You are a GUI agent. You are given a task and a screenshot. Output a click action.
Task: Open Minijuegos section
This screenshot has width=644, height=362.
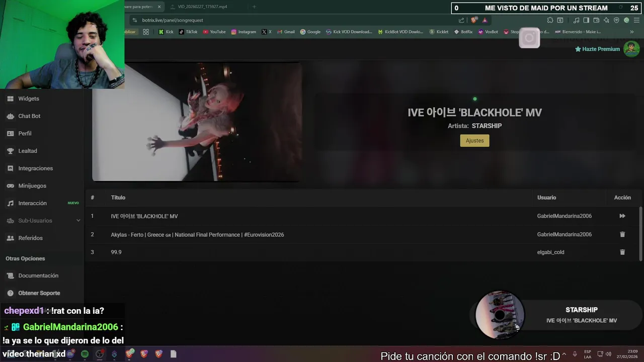(x=32, y=186)
